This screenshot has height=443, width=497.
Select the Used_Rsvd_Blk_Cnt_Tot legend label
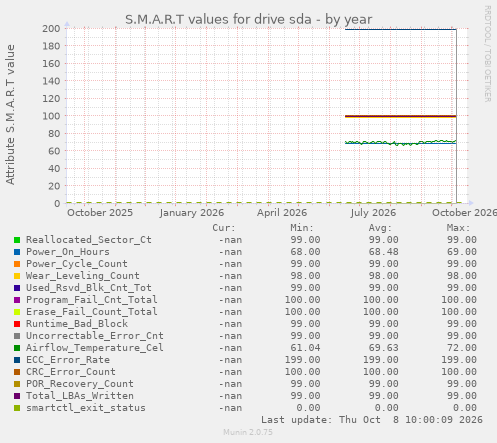[x=89, y=288]
